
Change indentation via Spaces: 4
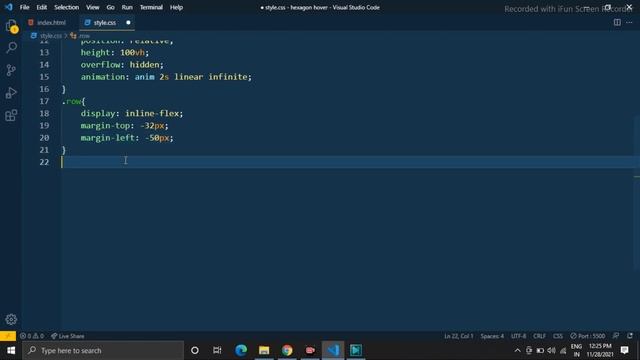click(492, 336)
